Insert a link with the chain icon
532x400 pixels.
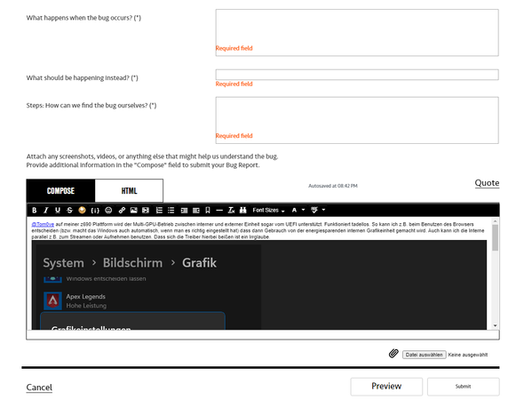tap(122, 210)
